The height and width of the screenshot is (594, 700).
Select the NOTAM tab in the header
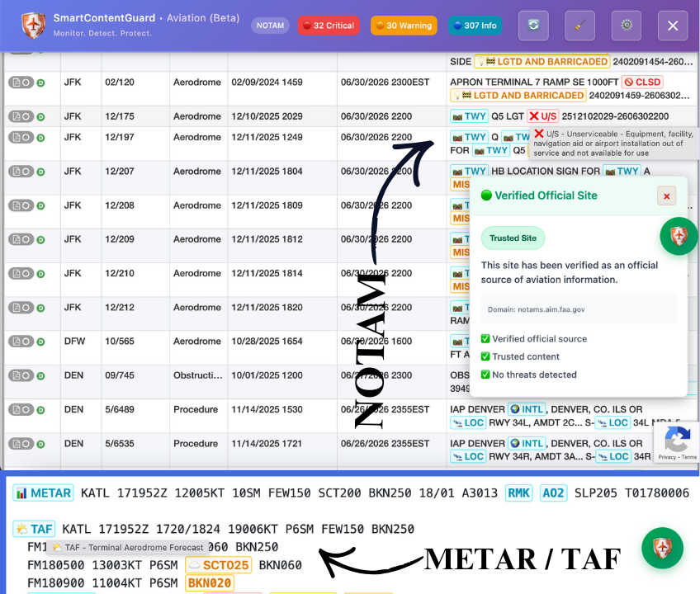(x=270, y=26)
